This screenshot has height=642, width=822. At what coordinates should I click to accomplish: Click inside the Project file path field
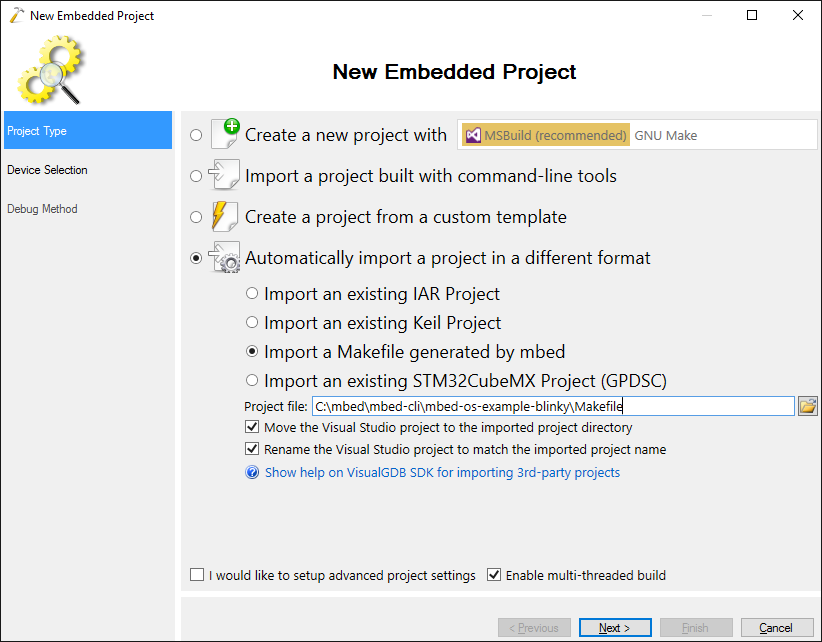pyautogui.click(x=553, y=406)
